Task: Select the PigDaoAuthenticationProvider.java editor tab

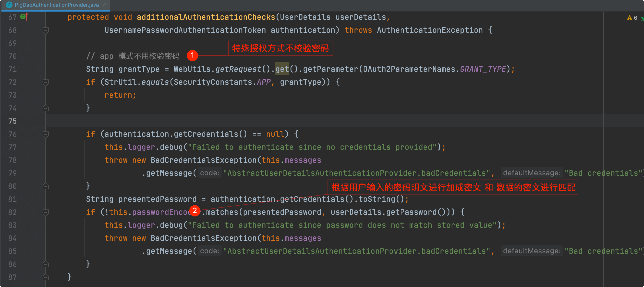Action: tap(57, 5)
